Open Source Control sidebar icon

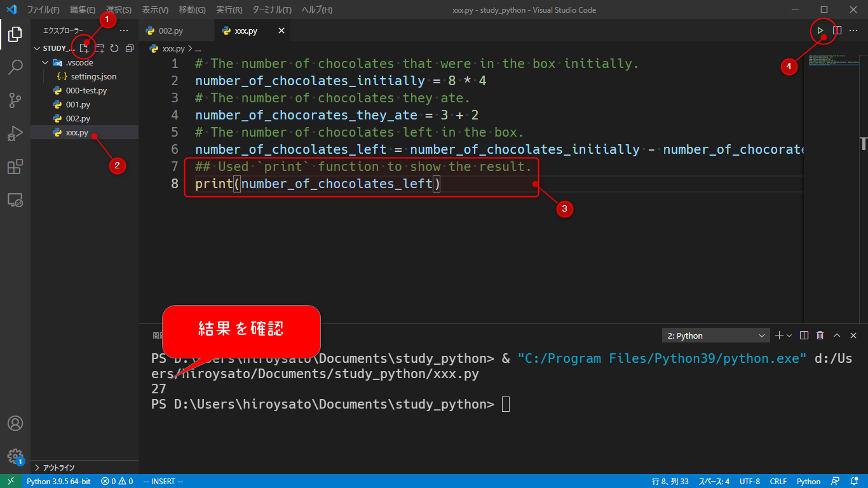click(15, 100)
